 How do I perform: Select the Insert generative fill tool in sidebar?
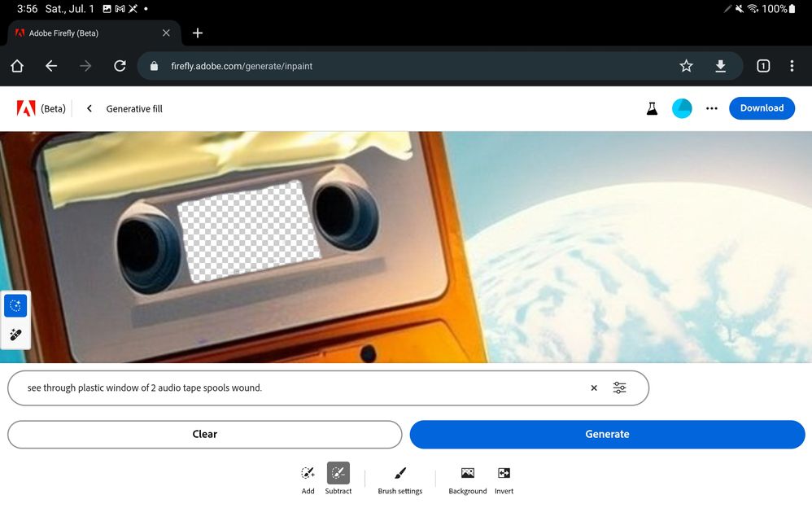[15, 306]
